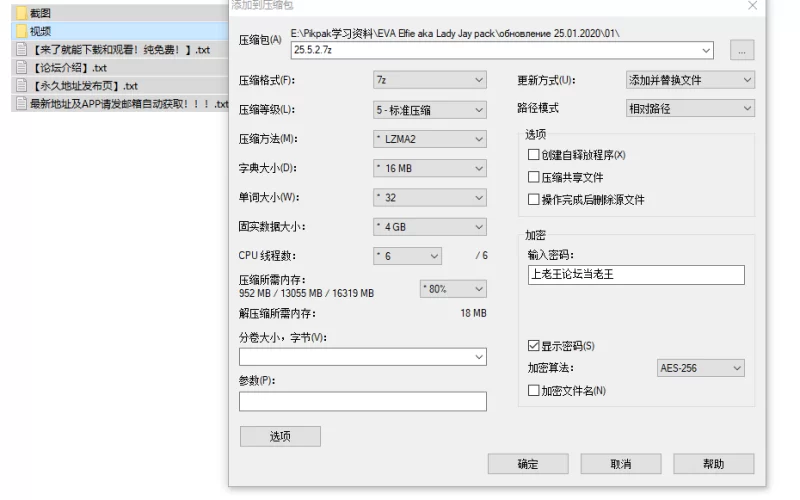
Task: Click the 输入密码 password field
Action: pos(635,275)
